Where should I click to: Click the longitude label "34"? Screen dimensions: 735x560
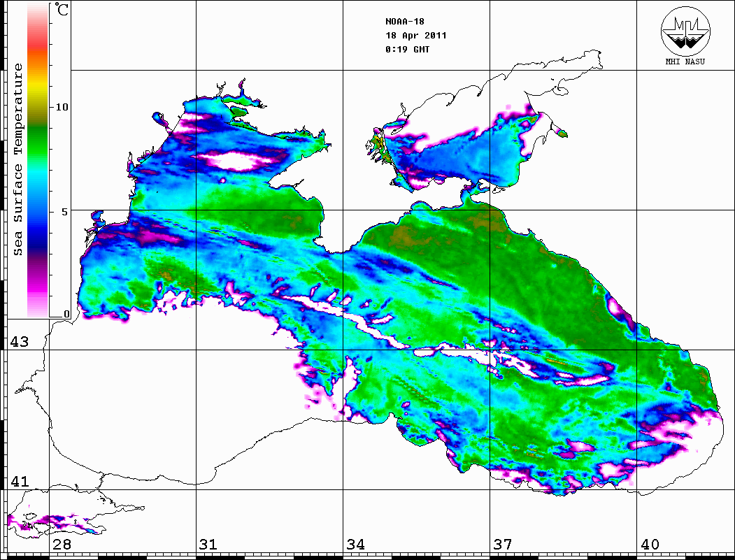coord(355,544)
